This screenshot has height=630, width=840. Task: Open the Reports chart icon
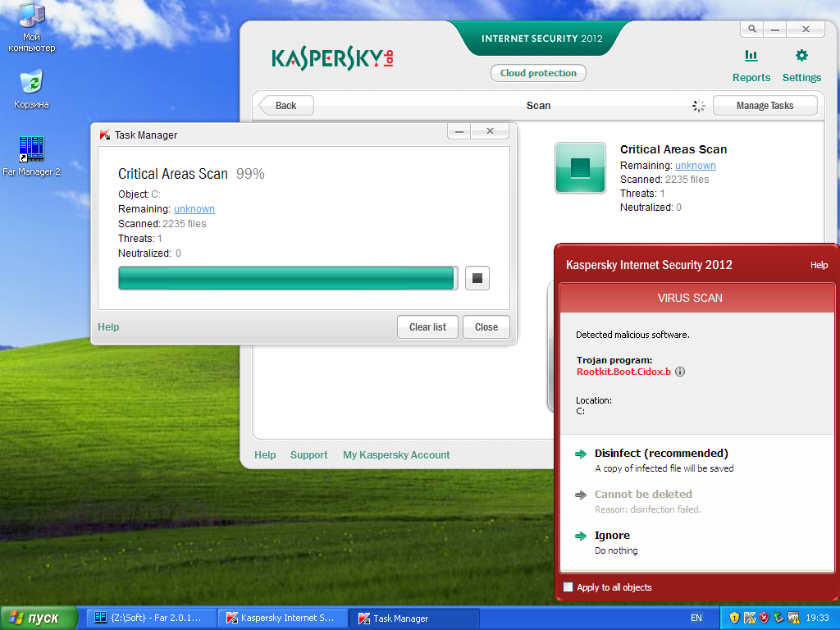pyautogui.click(x=751, y=55)
